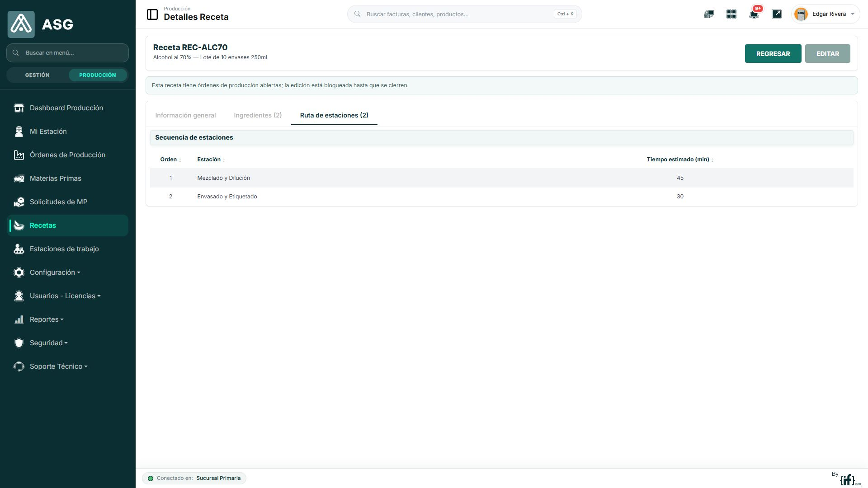The height and width of the screenshot is (488, 868).
Task: Click the chart shortcut icon in header
Action: click(777, 14)
